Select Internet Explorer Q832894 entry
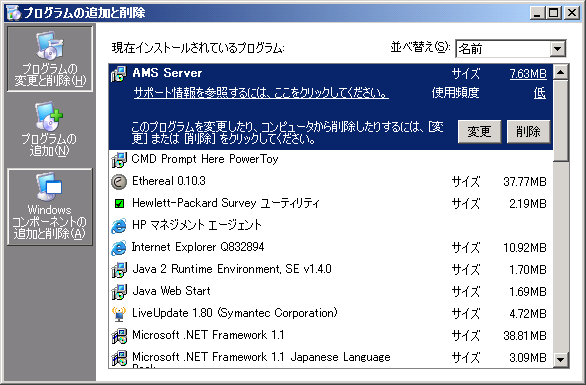This screenshot has height=385, width=586. [331, 247]
